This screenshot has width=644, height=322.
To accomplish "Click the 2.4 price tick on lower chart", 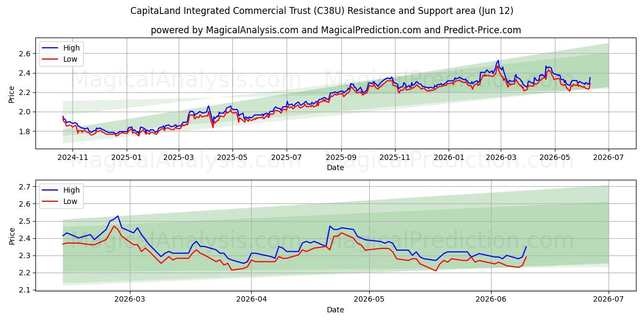I will pos(25,238).
